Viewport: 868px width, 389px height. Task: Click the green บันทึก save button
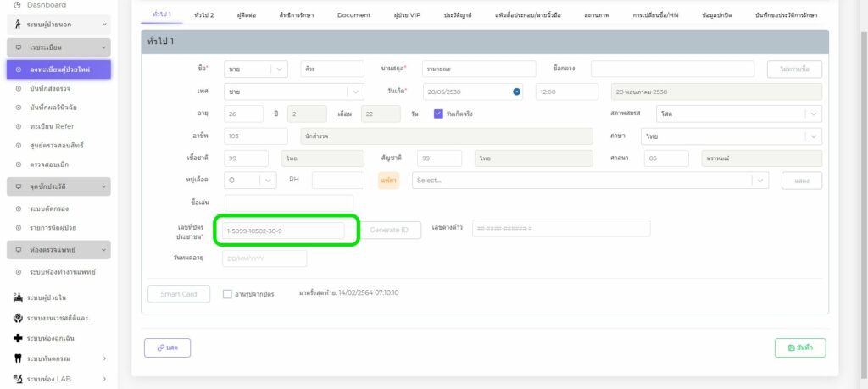(799, 347)
